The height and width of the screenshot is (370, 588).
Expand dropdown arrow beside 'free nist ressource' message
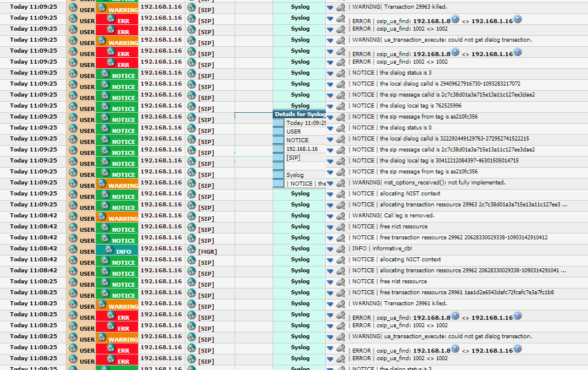coord(330,282)
